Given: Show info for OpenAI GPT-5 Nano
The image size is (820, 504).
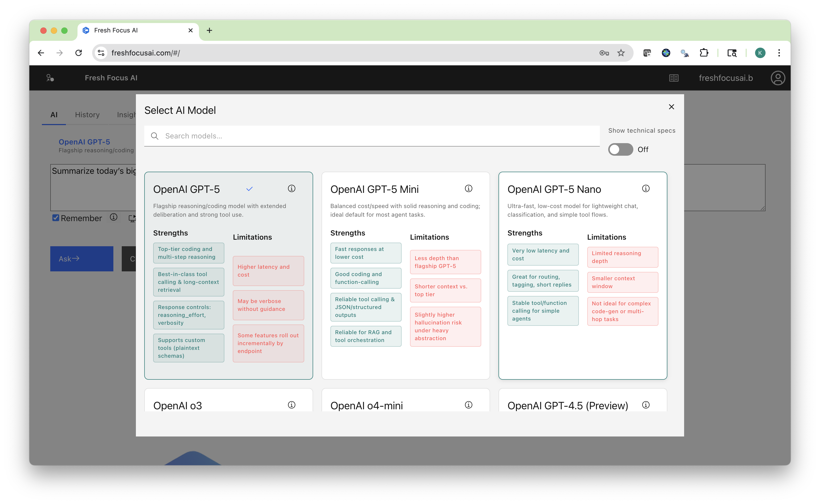Looking at the screenshot, I should (x=646, y=189).
